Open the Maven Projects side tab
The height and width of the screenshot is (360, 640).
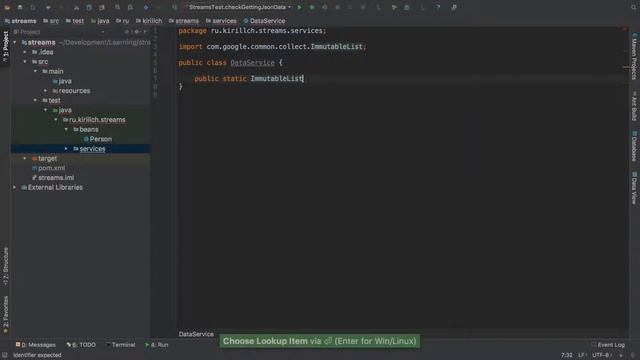pos(634,57)
